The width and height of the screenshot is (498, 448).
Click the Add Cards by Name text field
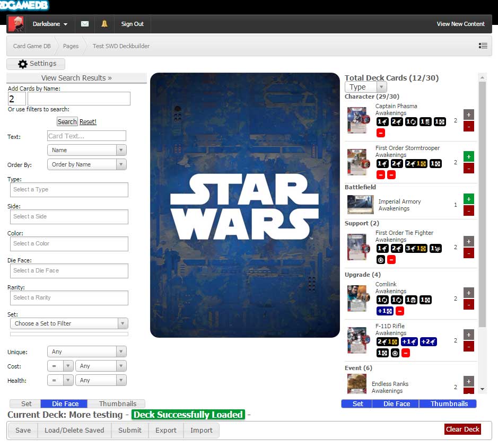[x=79, y=99]
